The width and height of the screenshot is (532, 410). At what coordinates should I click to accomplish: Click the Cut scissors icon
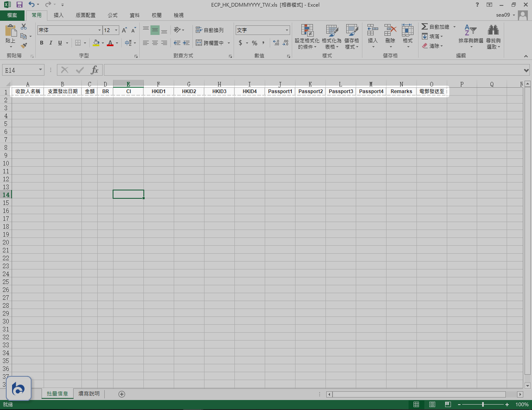24,27
